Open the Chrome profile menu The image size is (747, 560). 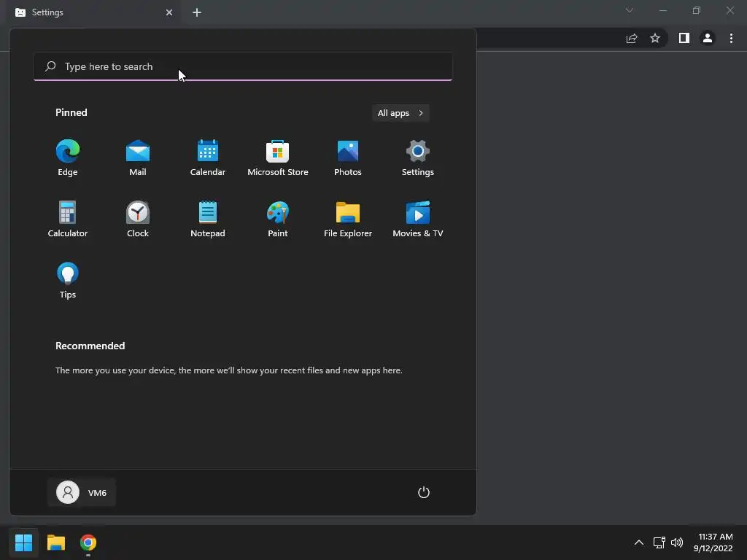708,38
